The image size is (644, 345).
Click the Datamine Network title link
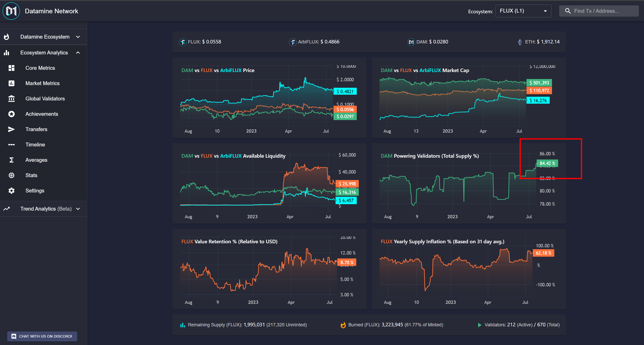[51, 11]
